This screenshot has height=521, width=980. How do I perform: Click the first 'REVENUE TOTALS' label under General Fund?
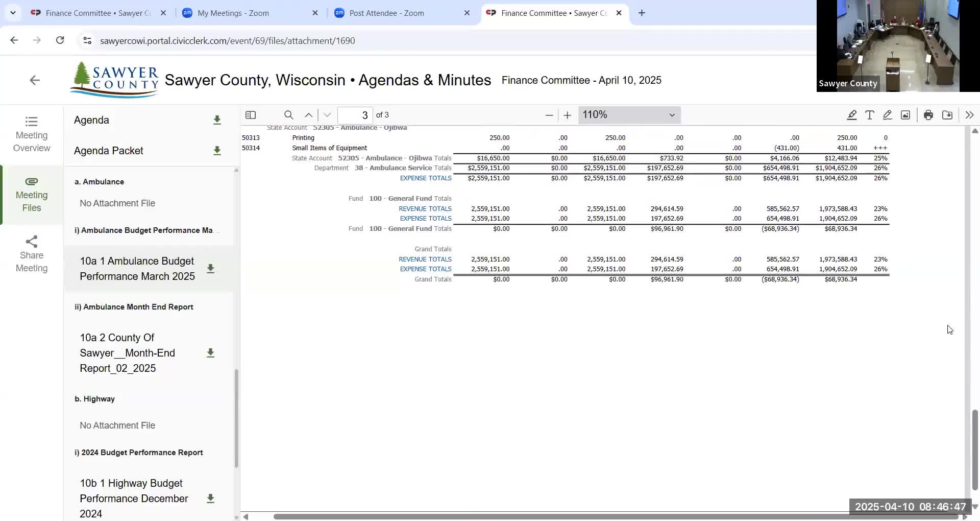425,208
